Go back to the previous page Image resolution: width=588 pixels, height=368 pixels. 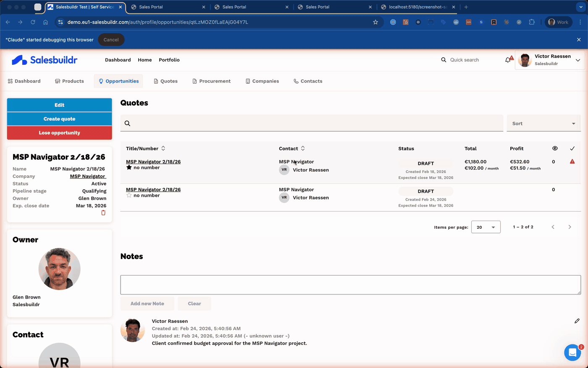click(x=8, y=22)
